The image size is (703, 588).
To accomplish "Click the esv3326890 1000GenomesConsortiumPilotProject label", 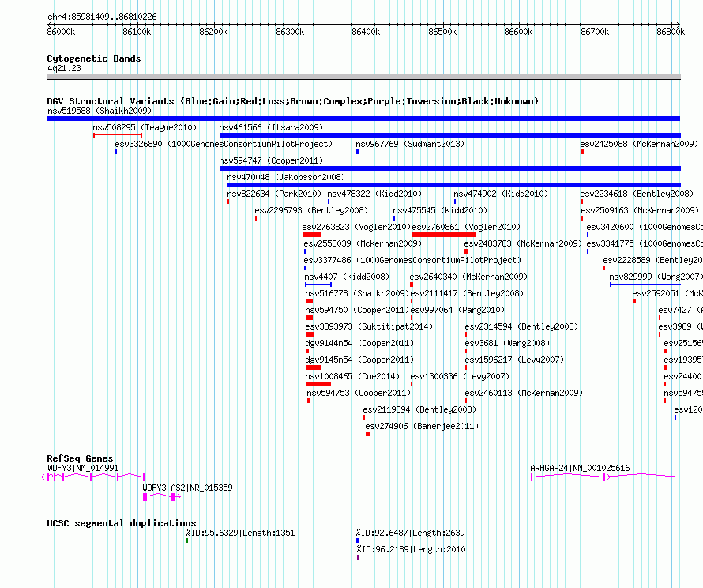I will point(224,144).
